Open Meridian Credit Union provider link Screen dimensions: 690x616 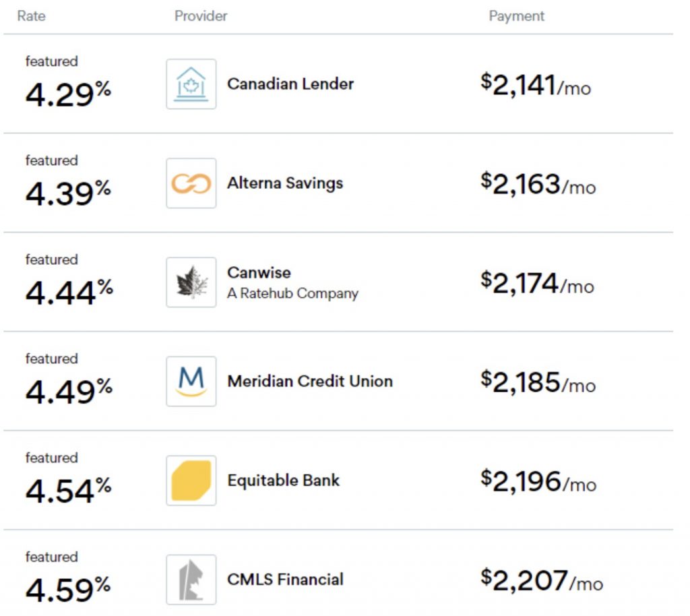coord(310,381)
